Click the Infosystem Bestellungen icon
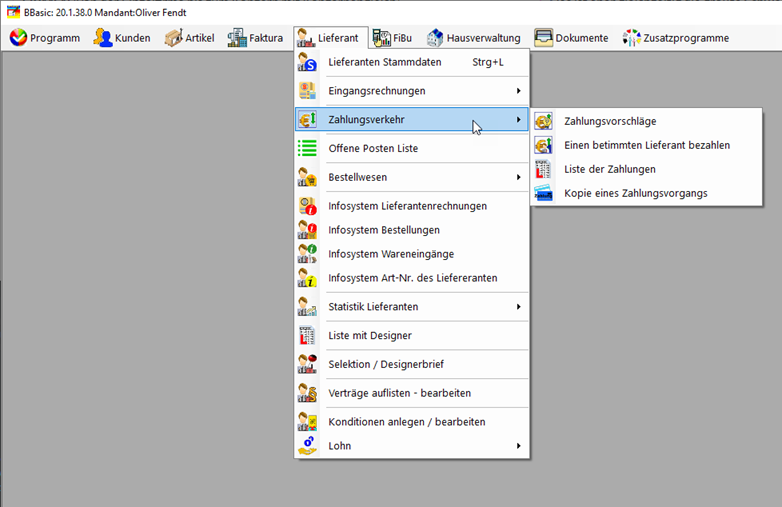Screen dimensions: 782x507 (307, 230)
